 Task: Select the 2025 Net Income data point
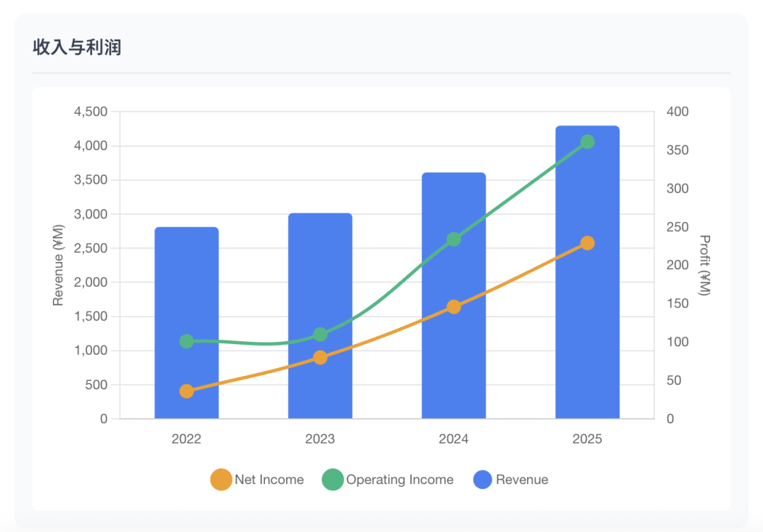[587, 243]
